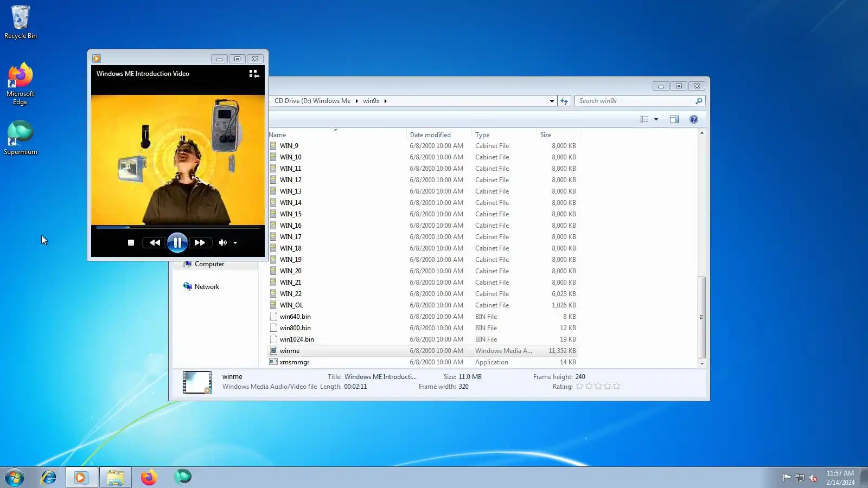
Task: Select the WIN_12 cabinet file icon
Action: click(274, 180)
